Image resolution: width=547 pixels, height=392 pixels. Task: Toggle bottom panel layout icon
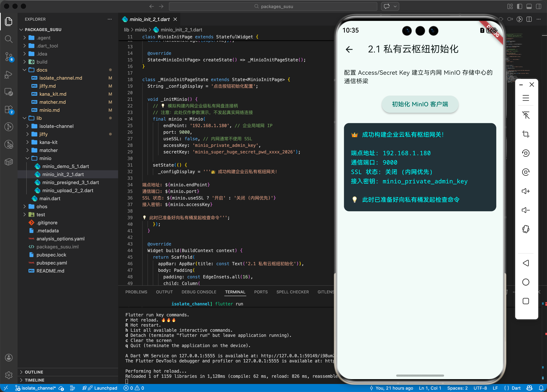(529, 7)
